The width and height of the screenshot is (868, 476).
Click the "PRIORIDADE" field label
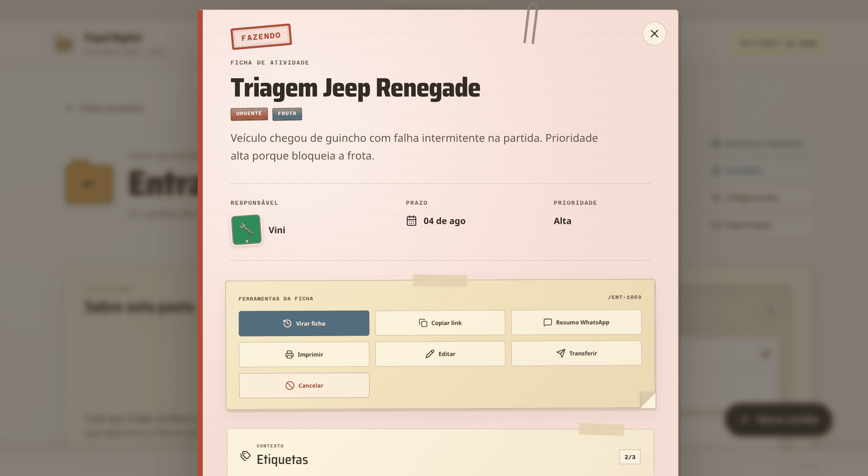click(575, 203)
